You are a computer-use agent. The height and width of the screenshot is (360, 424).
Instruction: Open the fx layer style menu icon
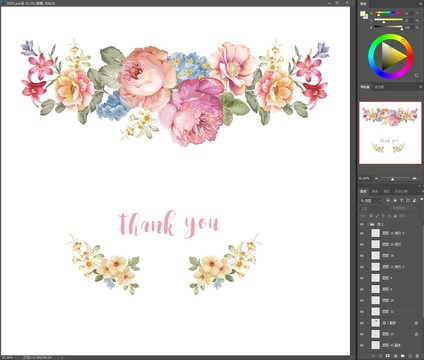tap(380, 356)
